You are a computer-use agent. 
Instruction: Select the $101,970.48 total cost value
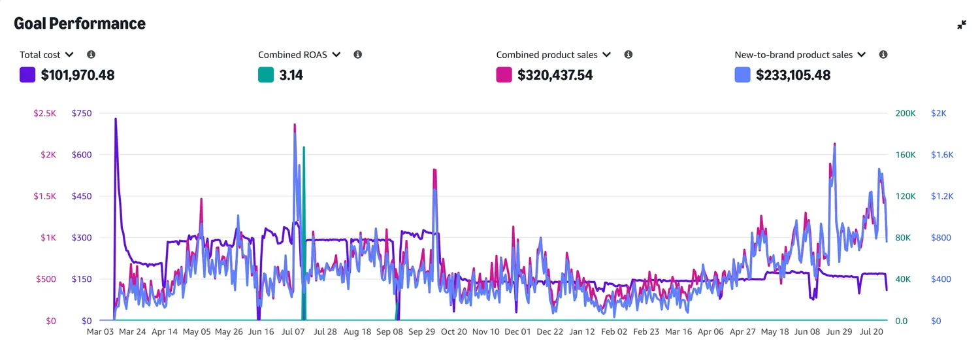click(x=78, y=75)
